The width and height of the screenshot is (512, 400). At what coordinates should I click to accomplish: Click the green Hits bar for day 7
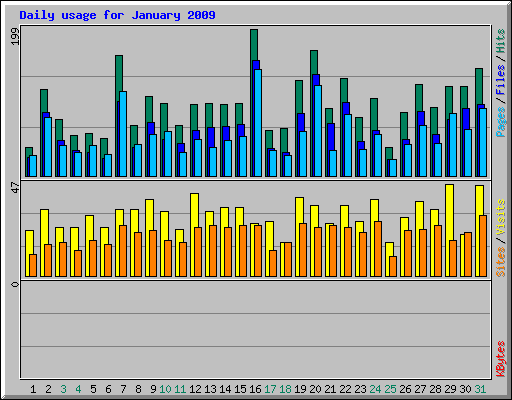coord(119,77)
